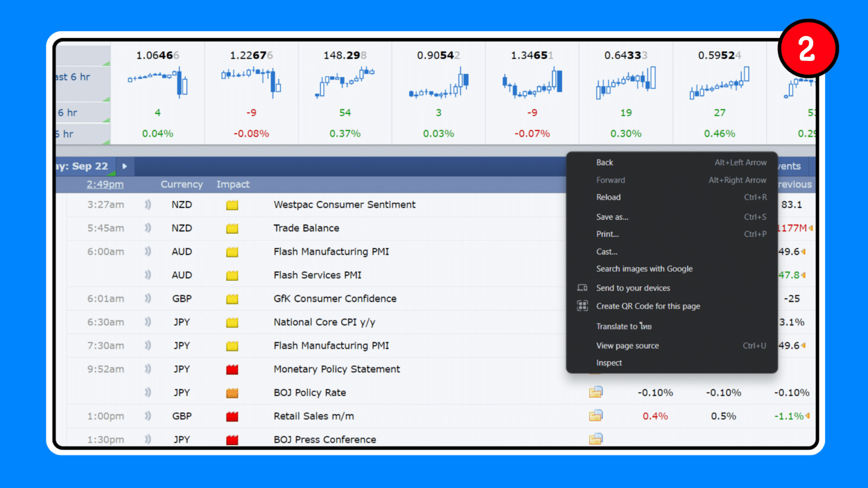Open the folder icon for BOJ Press Conference
Viewport: 868px width, 488px height.
pyautogui.click(x=596, y=439)
